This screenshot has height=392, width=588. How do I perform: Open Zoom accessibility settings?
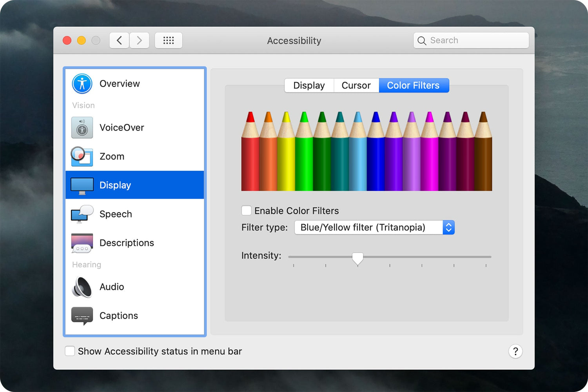[82, 156]
